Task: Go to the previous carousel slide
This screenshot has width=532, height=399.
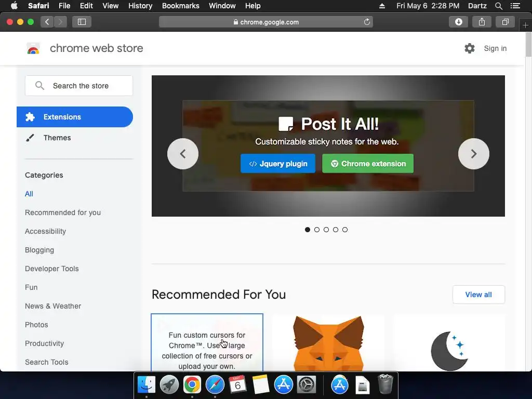Action: click(183, 154)
